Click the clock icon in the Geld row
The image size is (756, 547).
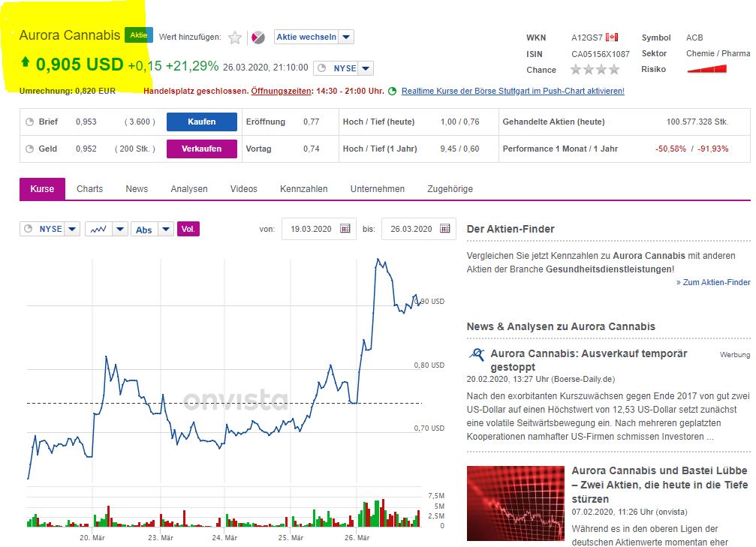(x=29, y=149)
